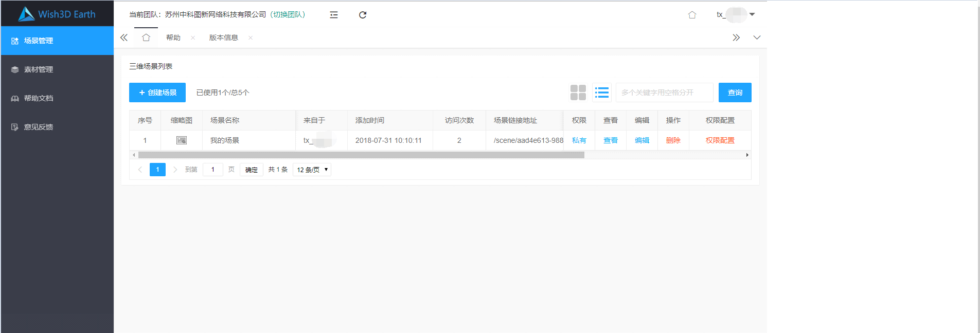980x333 pixels.
Task: Switch to grid view layout
Action: click(x=578, y=92)
